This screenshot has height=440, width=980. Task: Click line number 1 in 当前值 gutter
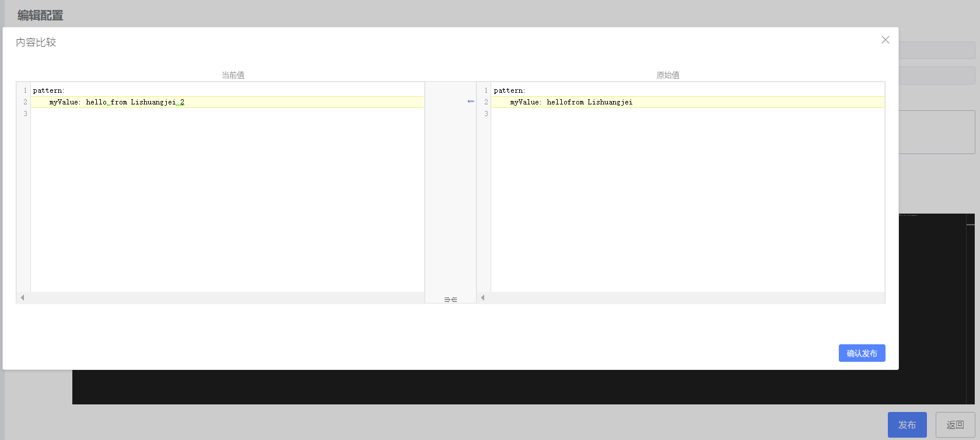(25, 90)
